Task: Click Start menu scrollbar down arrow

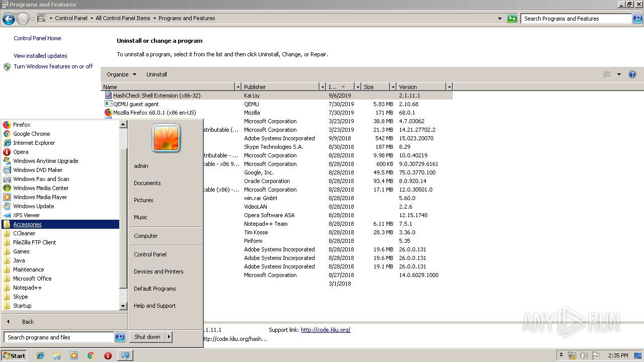Action: click(x=123, y=306)
